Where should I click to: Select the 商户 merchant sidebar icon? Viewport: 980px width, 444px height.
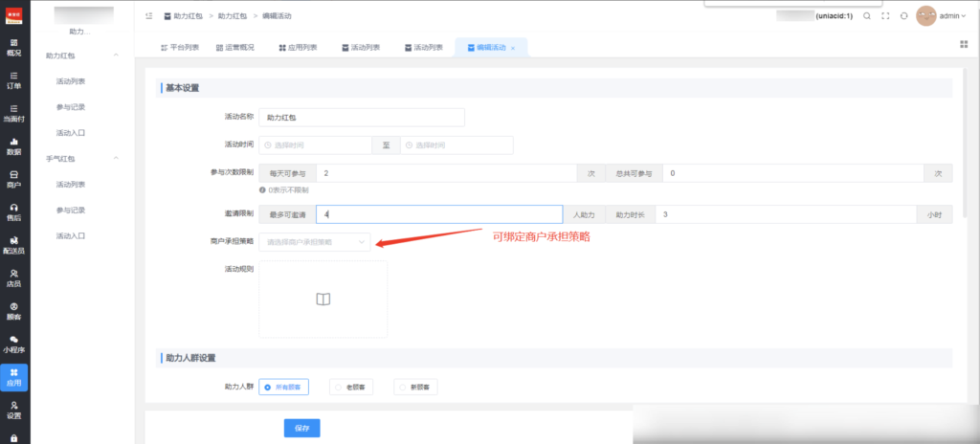tap(14, 179)
